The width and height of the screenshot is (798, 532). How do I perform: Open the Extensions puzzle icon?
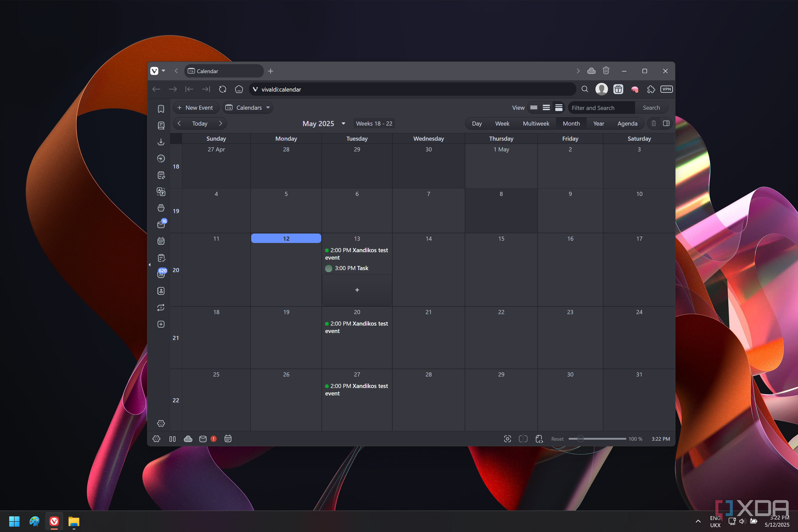pos(651,89)
